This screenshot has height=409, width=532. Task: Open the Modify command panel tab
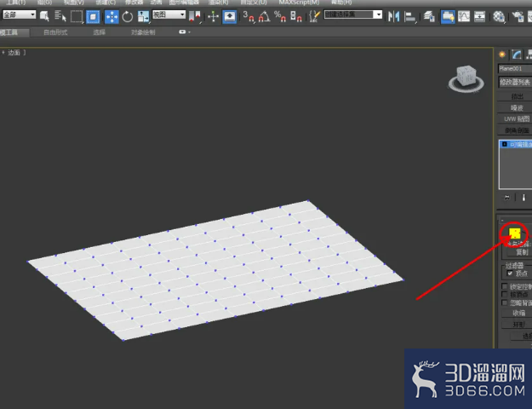[x=517, y=55]
